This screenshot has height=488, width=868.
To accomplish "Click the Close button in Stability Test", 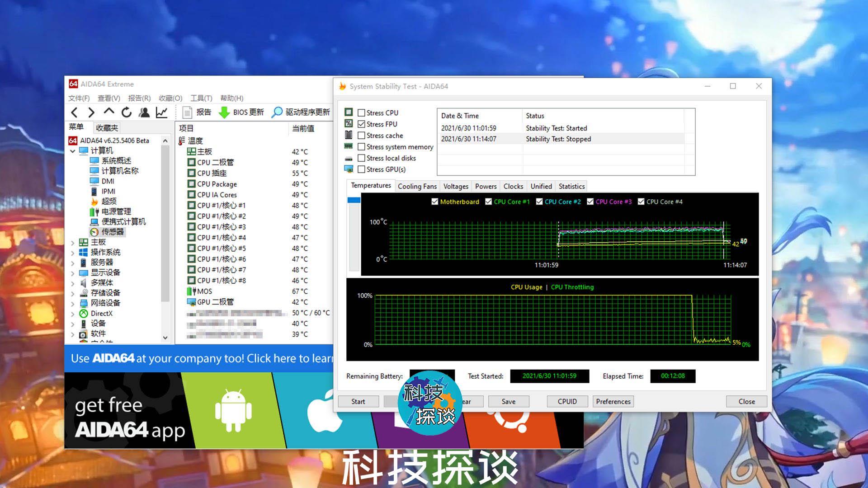I will pos(746,401).
